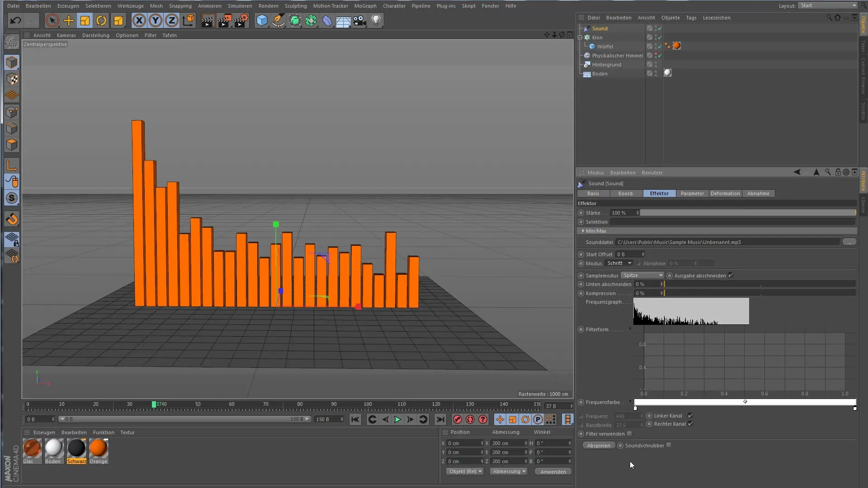The width and height of the screenshot is (868, 488).
Task: Add a Floor environment object icon
Action: click(344, 20)
